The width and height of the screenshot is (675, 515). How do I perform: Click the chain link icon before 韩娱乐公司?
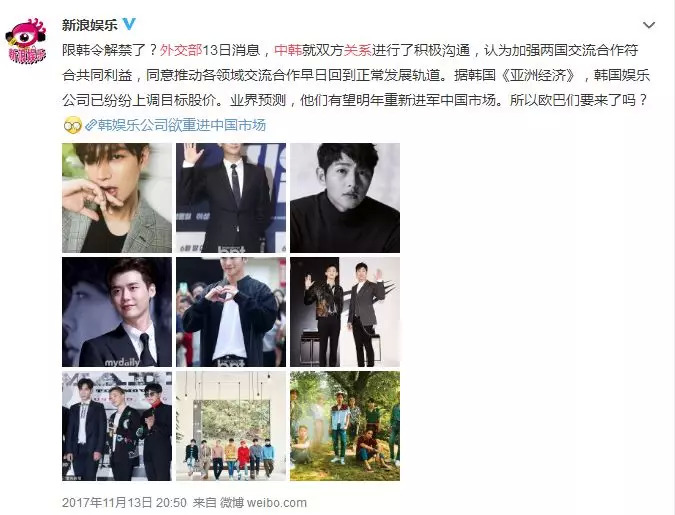coord(90,126)
